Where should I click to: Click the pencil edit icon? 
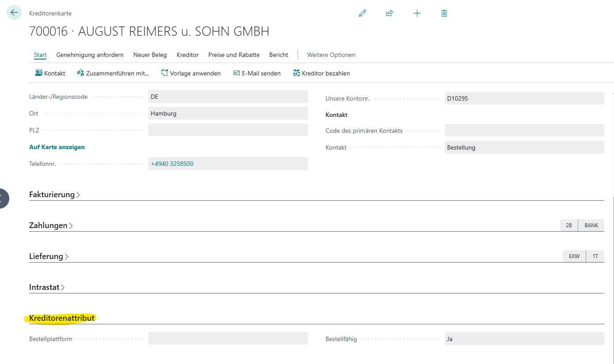(362, 13)
